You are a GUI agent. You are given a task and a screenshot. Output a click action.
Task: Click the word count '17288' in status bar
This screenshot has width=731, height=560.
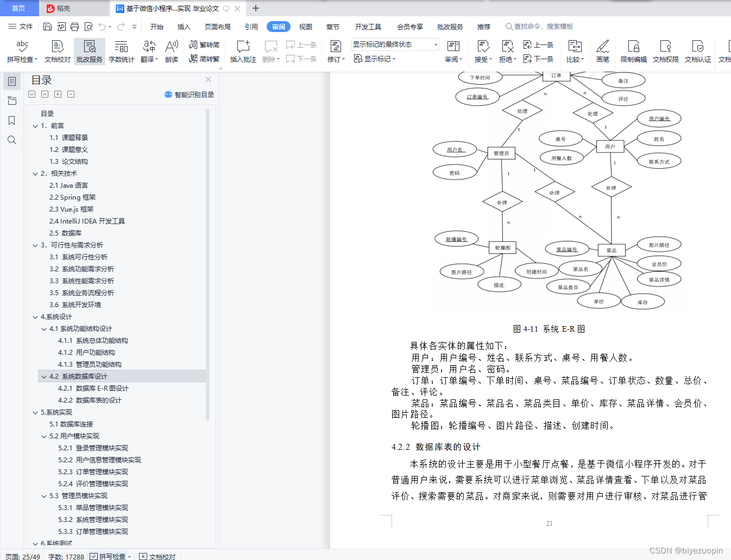click(66, 556)
